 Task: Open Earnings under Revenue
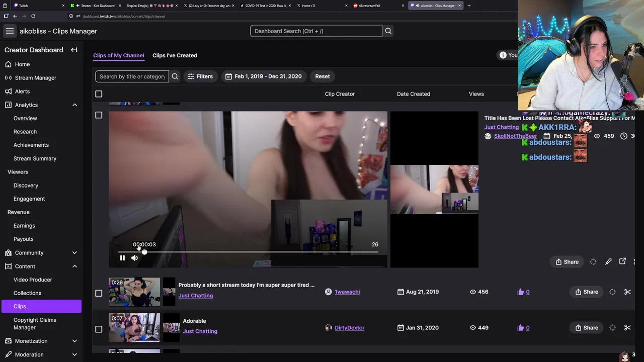pyautogui.click(x=24, y=226)
